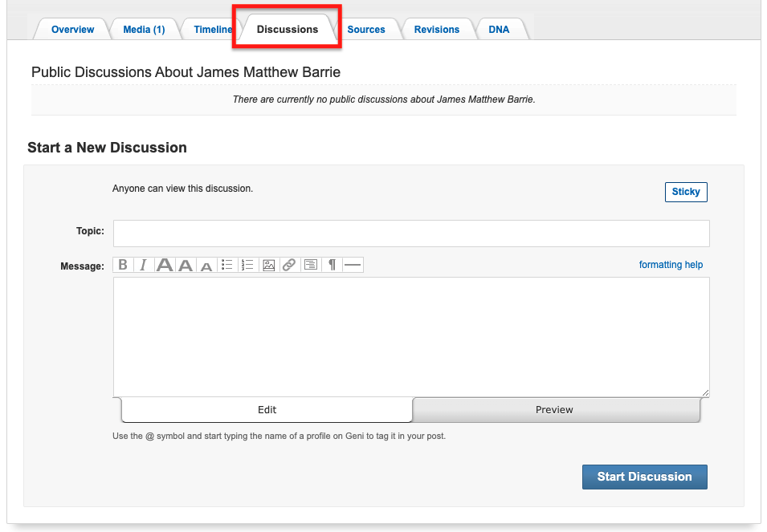Select the largest heading size icon
This screenshot has width=767, height=532.
coord(165,265)
